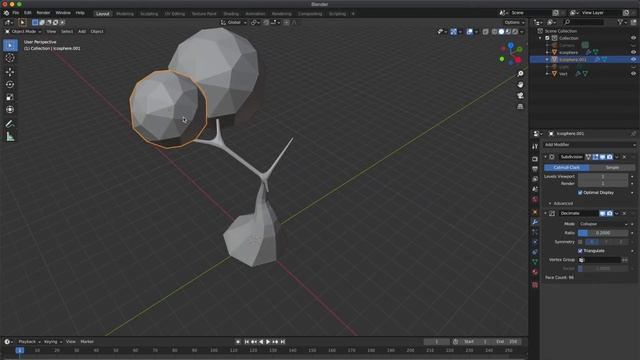Click the play animation button

pyautogui.click(x=268, y=342)
